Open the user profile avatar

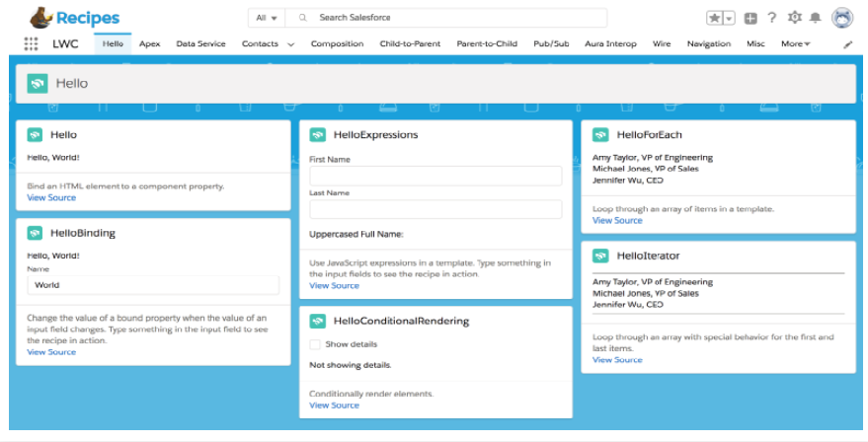(842, 18)
